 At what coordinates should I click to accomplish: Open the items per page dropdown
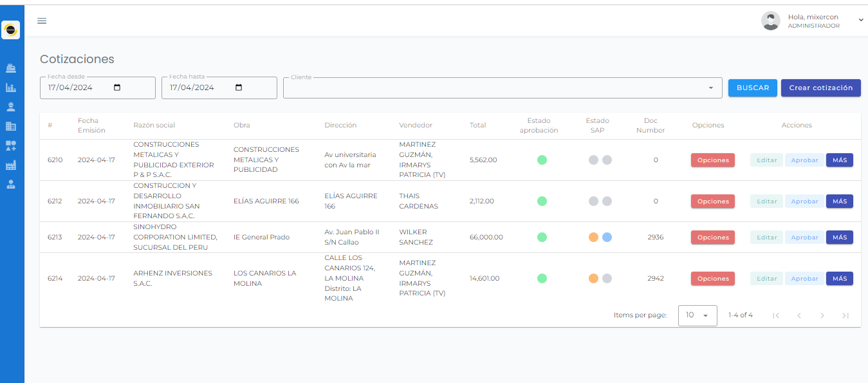pos(697,315)
